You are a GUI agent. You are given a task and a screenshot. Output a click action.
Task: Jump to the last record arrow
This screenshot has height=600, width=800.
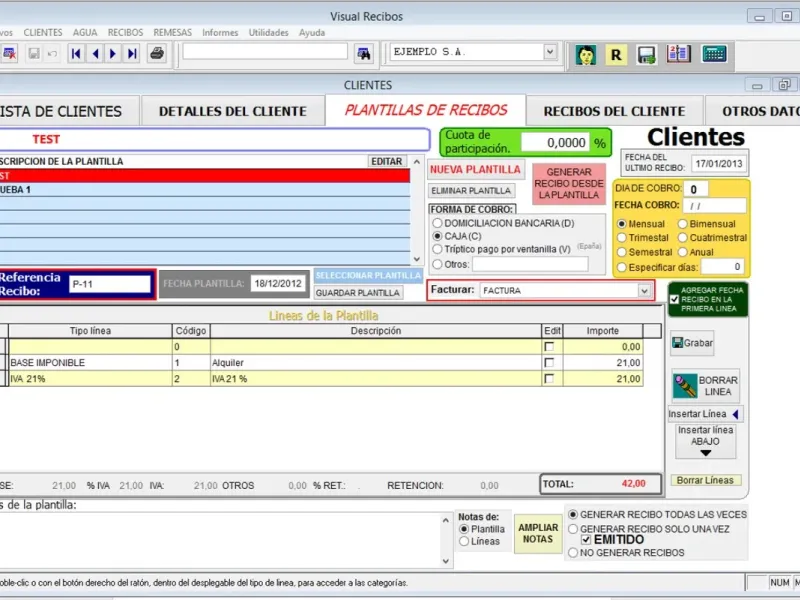click(x=132, y=54)
